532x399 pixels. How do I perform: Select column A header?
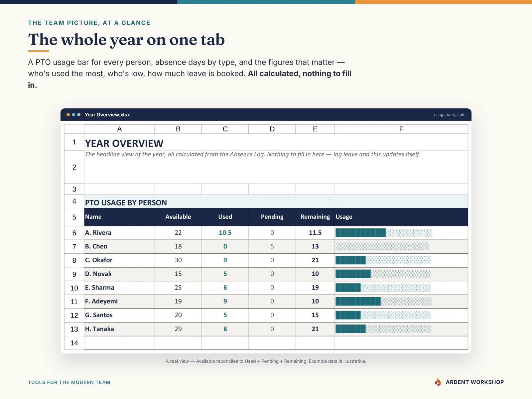click(x=119, y=129)
